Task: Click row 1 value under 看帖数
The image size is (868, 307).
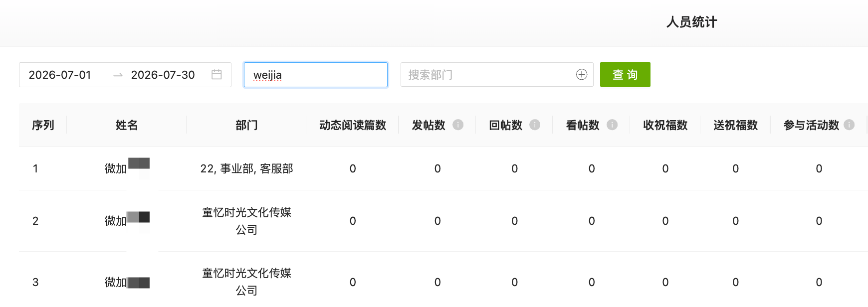Action: point(592,168)
